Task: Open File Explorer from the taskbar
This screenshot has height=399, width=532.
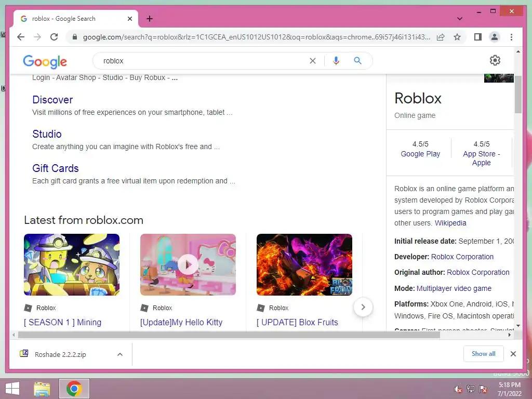Action: 42,389
